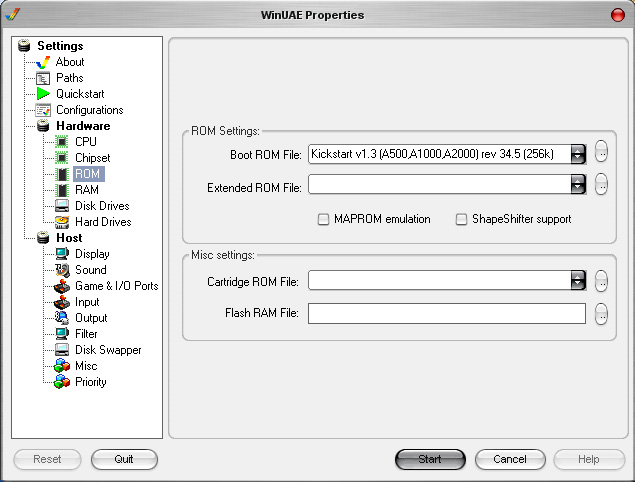Image resolution: width=635 pixels, height=482 pixels.
Task: Open the Configurations page
Action: tap(89, 110)
